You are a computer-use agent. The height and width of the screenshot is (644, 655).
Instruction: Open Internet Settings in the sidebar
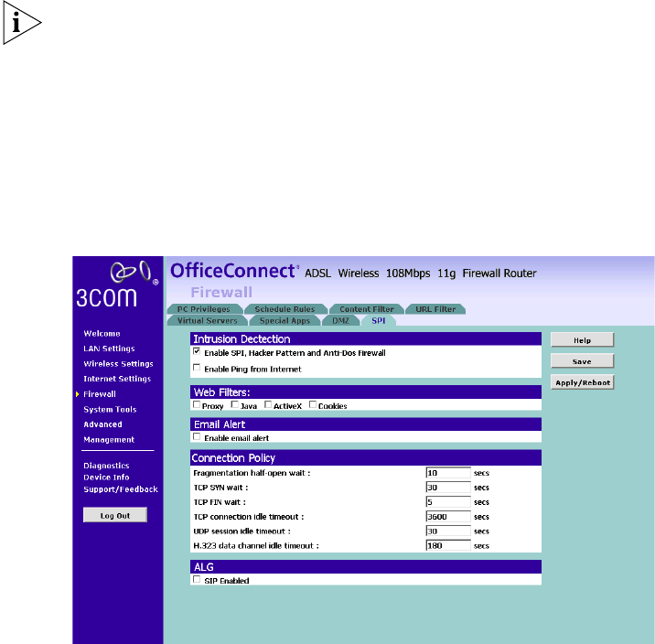117,379
